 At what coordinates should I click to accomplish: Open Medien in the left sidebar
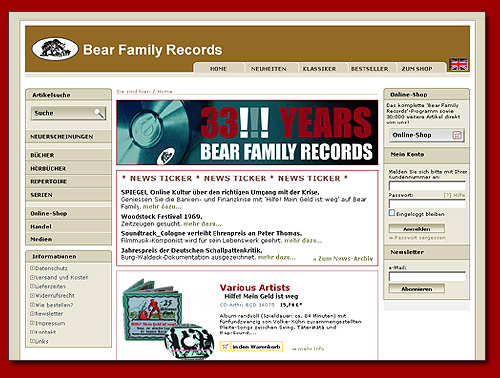pos(68,239)
